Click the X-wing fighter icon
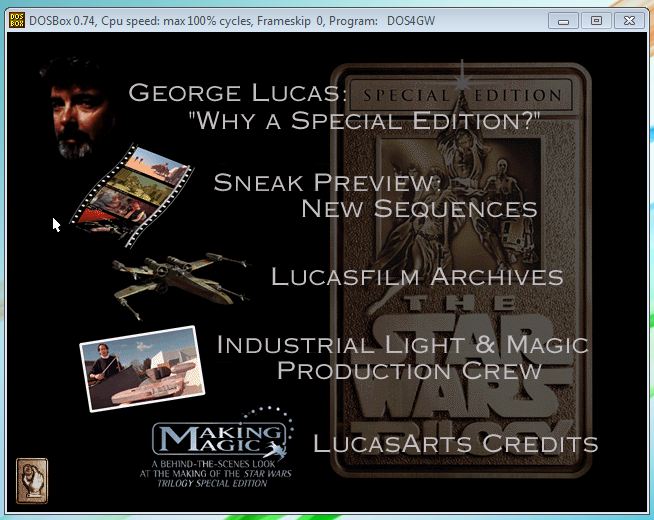Viewport: 654px width, 520px height. point(180,284)
